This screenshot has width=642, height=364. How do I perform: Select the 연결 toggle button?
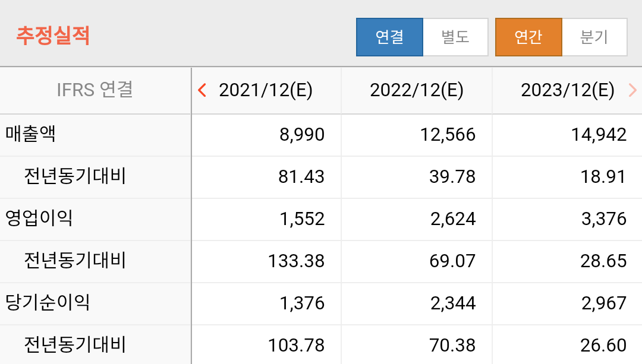click(389, 37)
